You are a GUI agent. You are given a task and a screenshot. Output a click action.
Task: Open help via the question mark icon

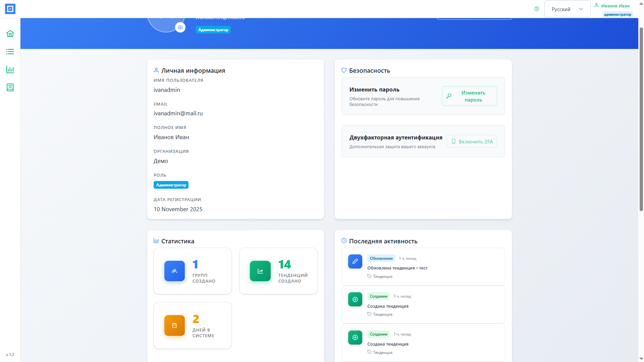536,9
